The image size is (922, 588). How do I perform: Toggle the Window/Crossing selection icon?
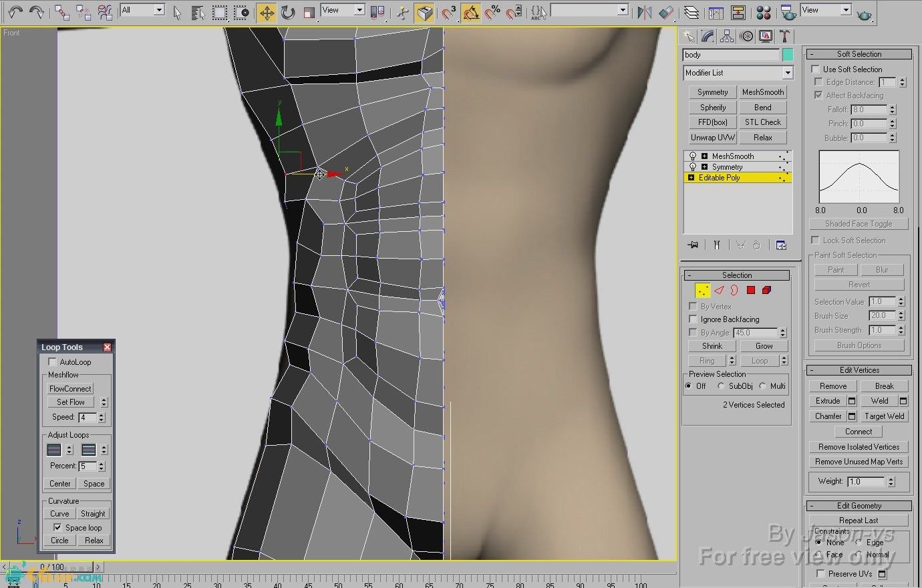click(x=241, y=12)
